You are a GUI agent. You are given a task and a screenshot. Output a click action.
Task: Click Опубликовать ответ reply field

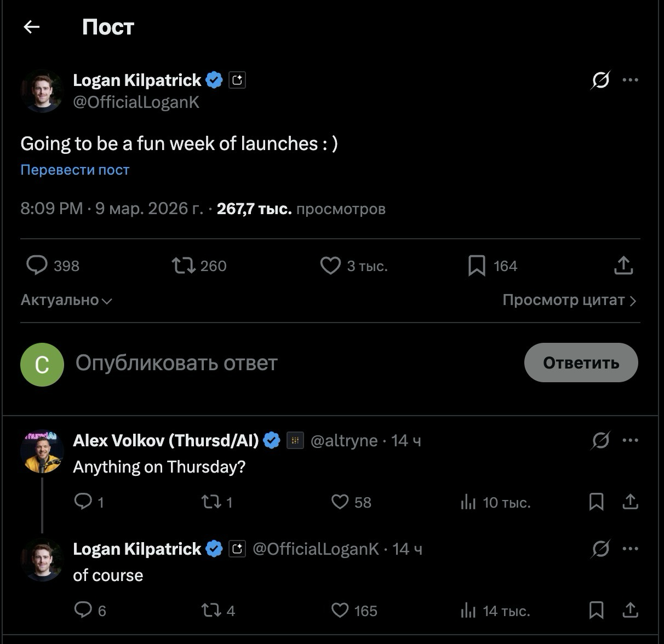(x=176, y=363)
